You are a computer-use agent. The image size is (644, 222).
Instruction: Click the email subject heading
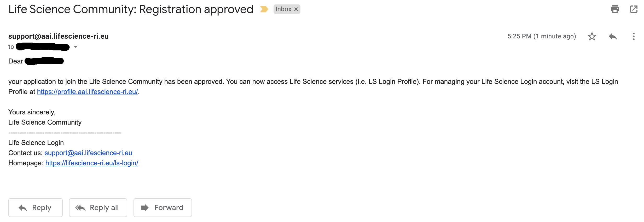click(131, 9)
